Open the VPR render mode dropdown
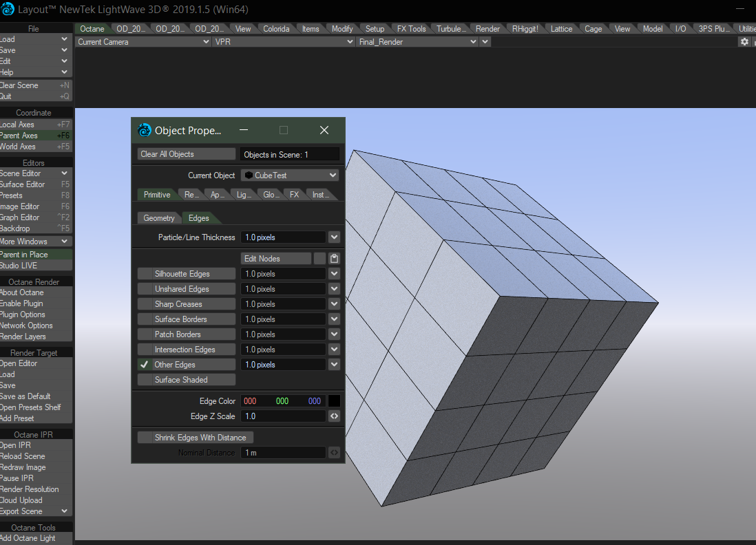 pos(284,42)
